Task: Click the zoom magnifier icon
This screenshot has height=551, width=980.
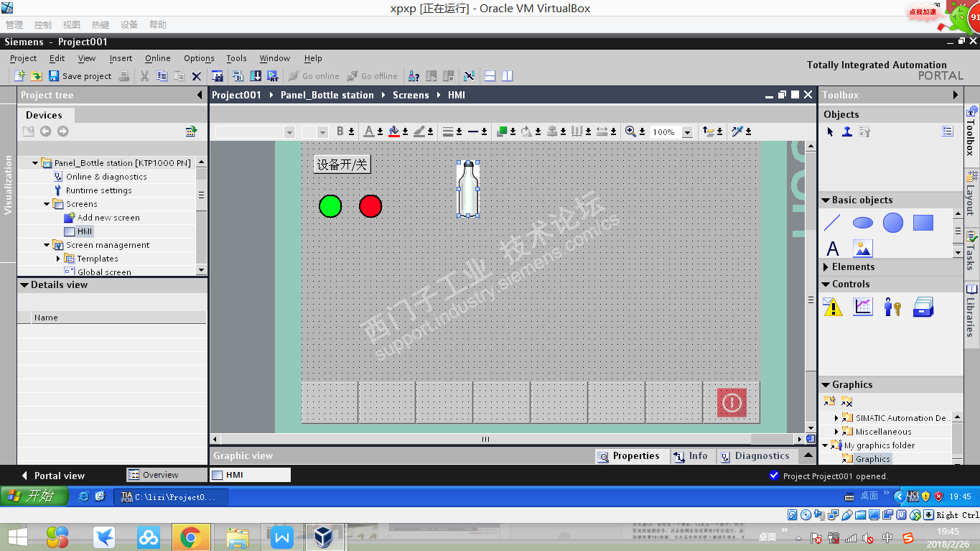Action: [x=630, y=131]
